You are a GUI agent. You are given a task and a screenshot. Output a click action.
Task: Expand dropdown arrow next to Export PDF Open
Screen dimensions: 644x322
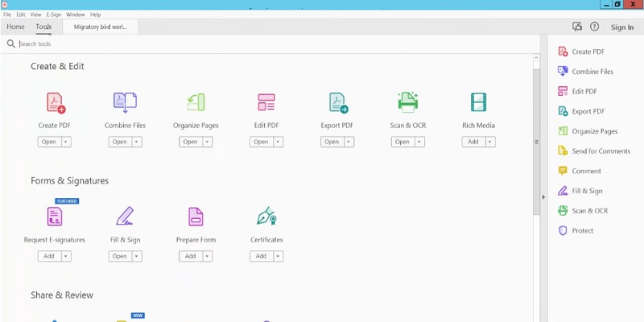pos(349,142)
